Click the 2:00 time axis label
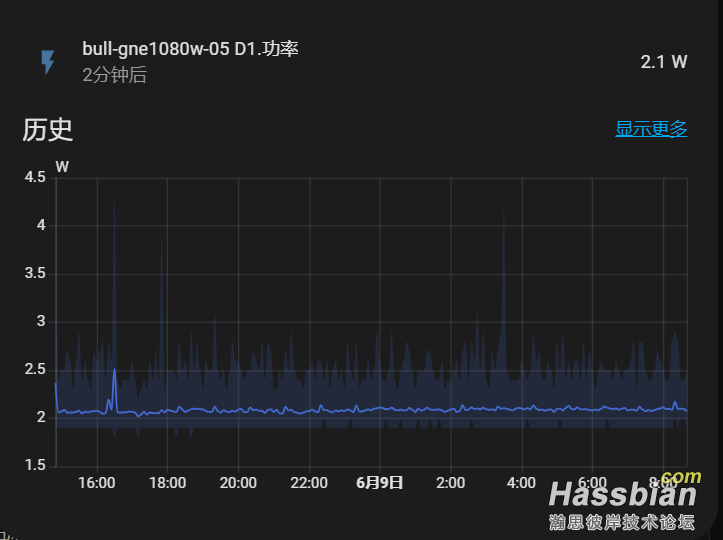This screenshot has width=723, height=540. 450,483
